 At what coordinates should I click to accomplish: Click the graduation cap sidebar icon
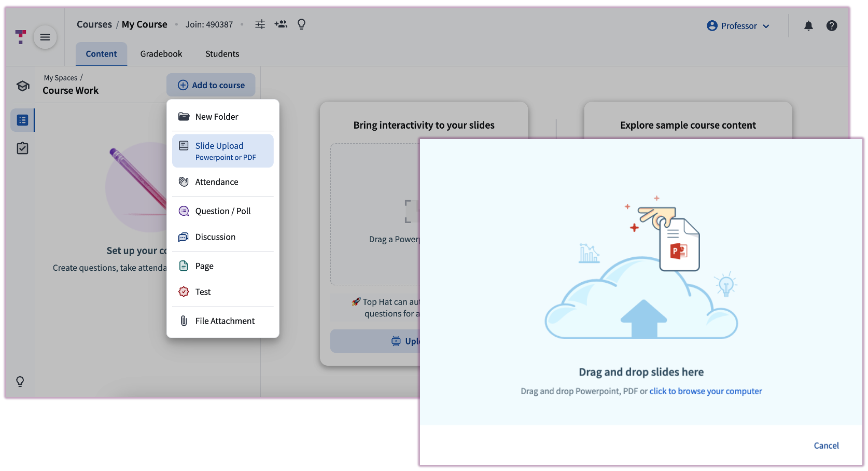[23, 86]
